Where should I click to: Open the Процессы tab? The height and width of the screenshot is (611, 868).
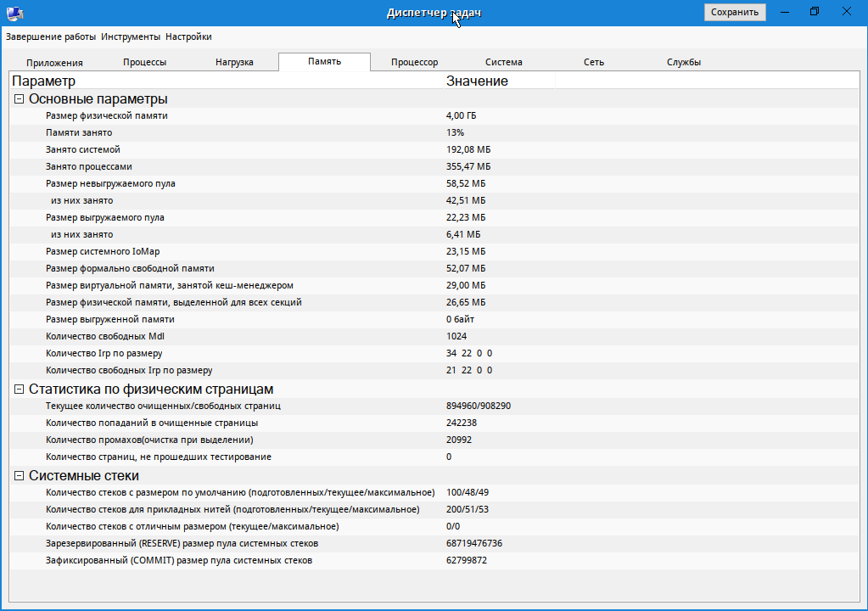pos(144,63)
